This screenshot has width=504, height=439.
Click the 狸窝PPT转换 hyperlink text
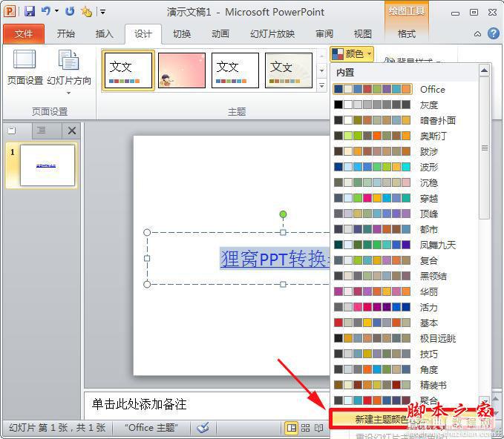tap(275, 259)
